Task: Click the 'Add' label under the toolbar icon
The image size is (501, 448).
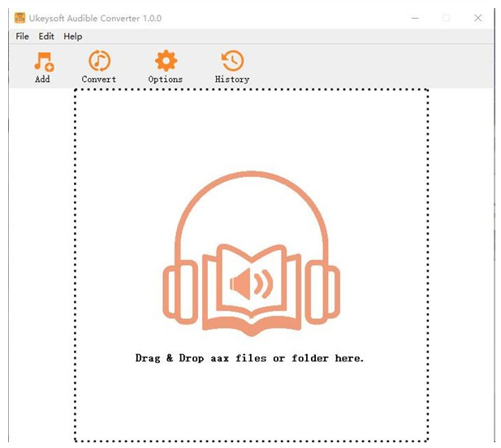Action: point(42,80)
